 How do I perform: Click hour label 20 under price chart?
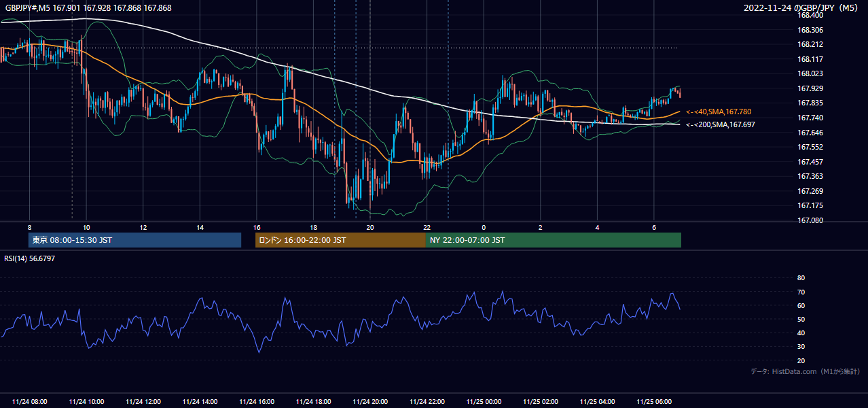click(x=369, y=227)
